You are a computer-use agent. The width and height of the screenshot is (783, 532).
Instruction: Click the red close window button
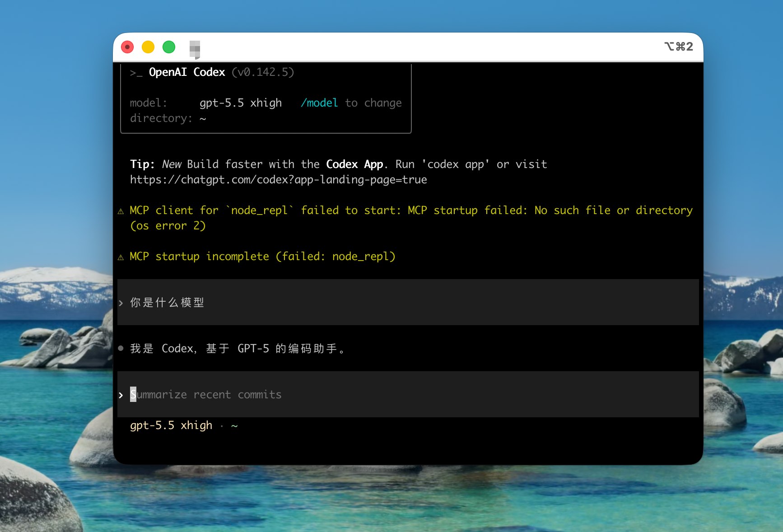127,47
